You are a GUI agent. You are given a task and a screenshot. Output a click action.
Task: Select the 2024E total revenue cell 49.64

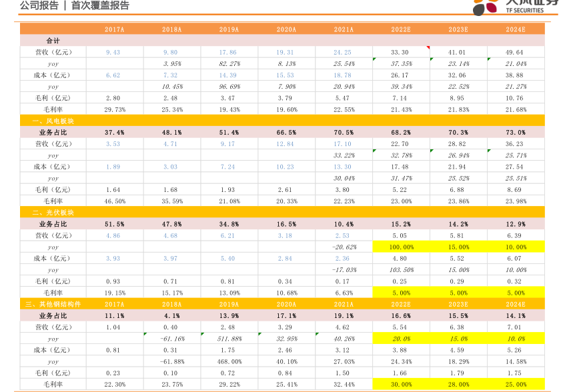click(x=514, y=52)
